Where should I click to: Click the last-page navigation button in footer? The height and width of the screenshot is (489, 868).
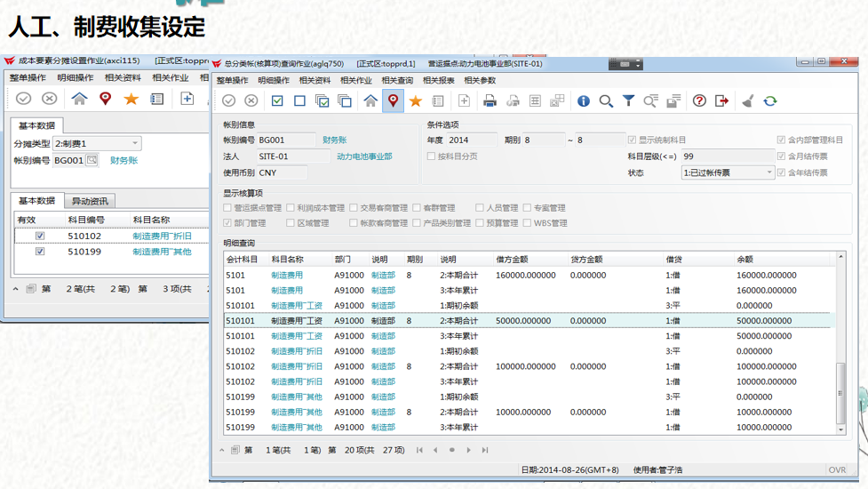tap(485, 450)
